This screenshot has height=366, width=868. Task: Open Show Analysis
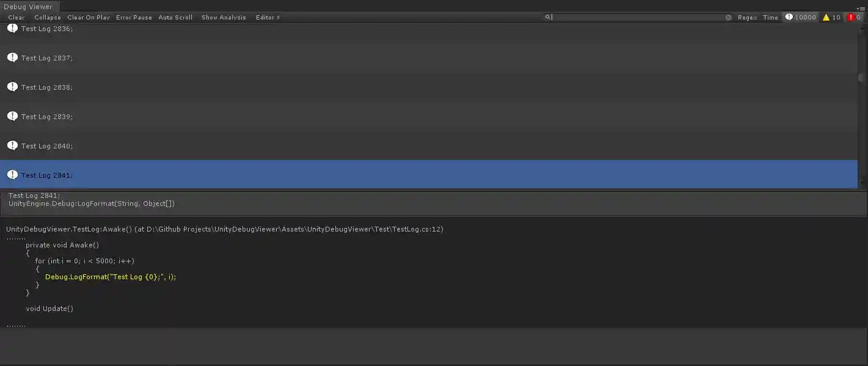223,17
